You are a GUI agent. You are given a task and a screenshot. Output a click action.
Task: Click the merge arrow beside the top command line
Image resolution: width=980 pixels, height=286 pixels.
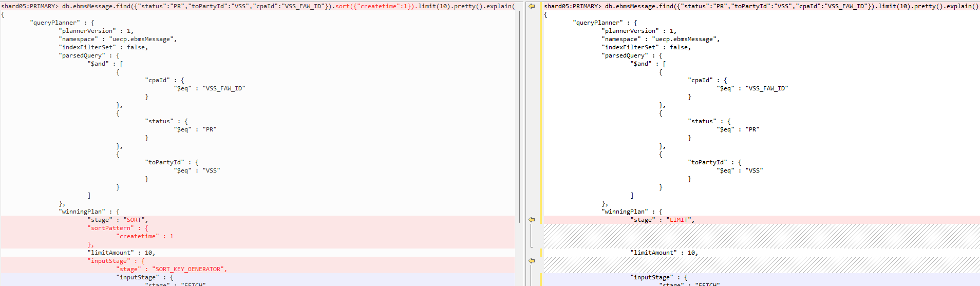[x=532, y=6]
